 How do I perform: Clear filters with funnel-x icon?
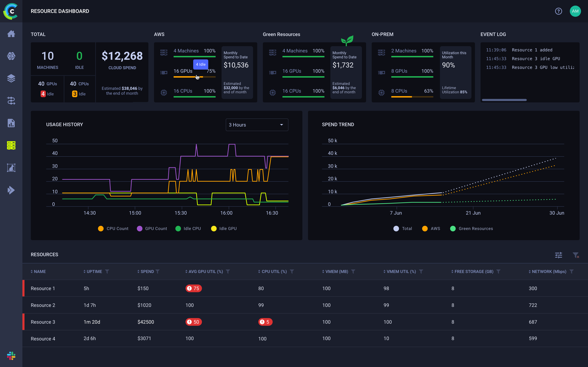coord(576,255)
